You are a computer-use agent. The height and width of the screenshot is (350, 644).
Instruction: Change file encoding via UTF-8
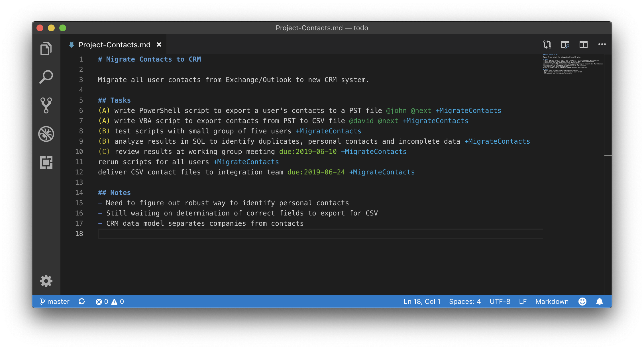click(x=500, y=302)
